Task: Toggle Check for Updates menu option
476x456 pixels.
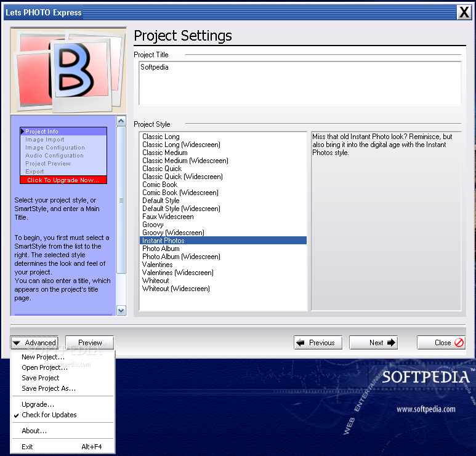Action: coord(63,415)
